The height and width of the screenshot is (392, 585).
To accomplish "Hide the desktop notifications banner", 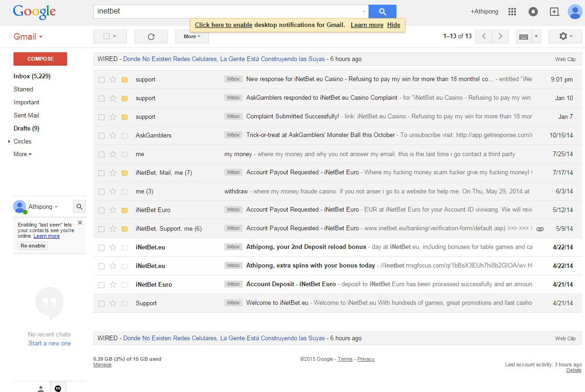I will [x=394, y=25].
